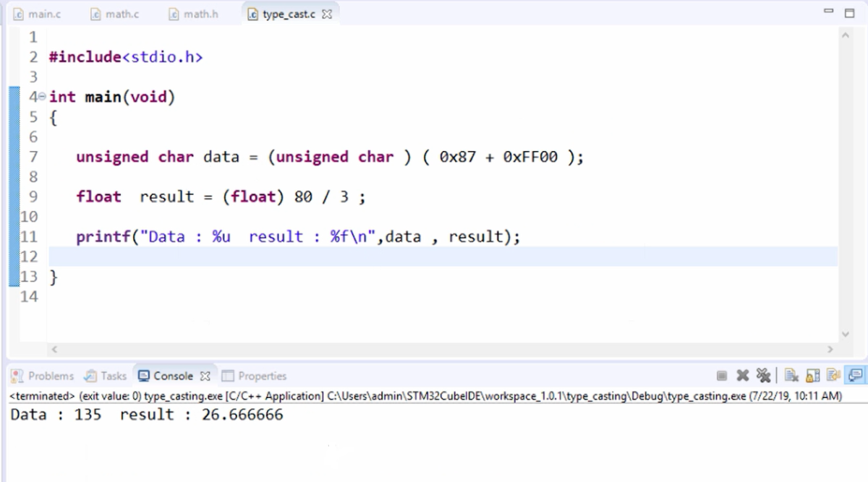Enable Scroll Lock in the Console
The image size is (868, 482).
pyautogui.click(x=812, y=376)
